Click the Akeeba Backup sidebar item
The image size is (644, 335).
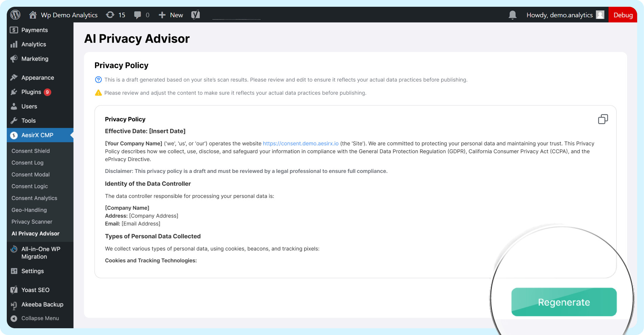coord(42,305)
